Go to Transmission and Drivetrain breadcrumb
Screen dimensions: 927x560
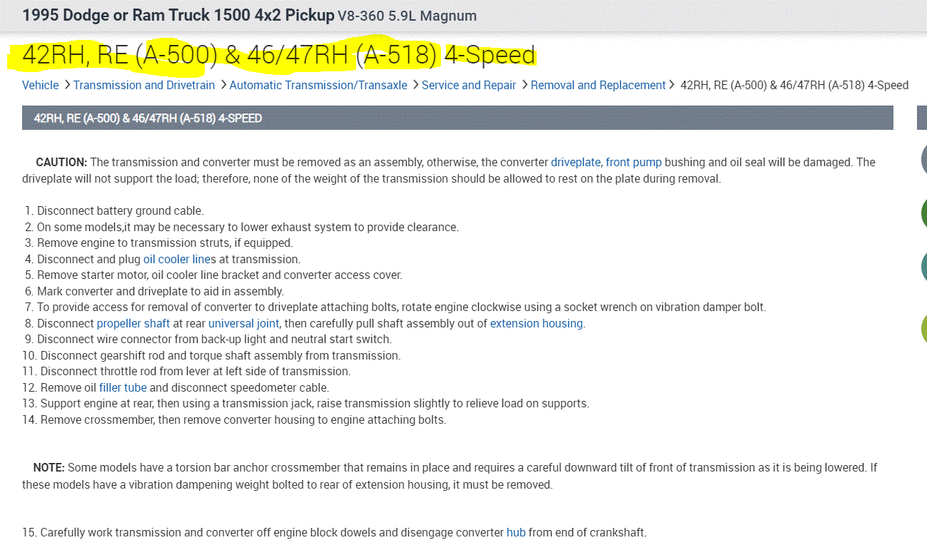point(144,85)
